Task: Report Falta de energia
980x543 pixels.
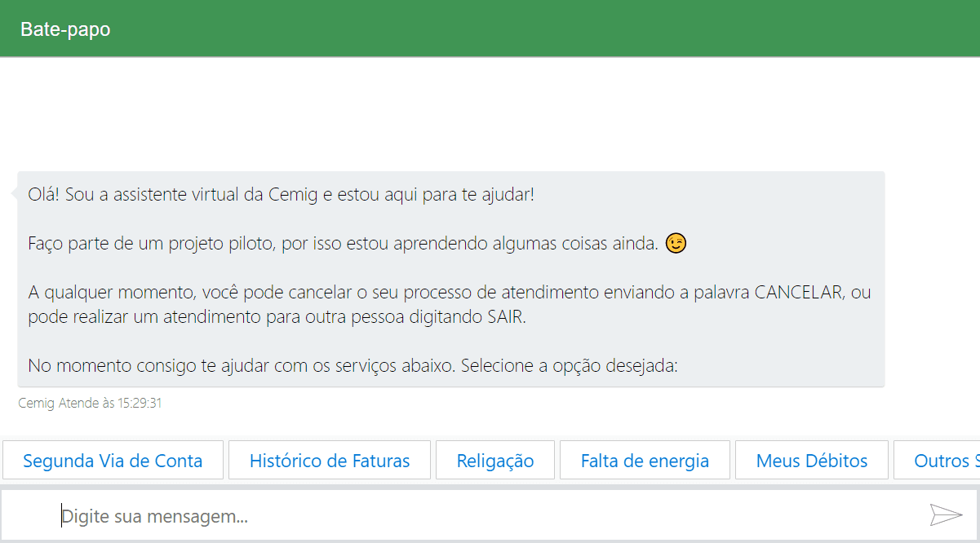Action: (645, 460)
